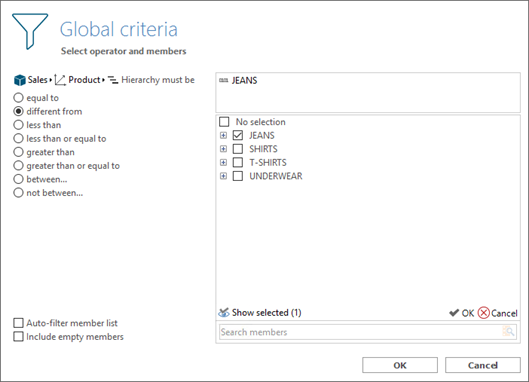The height and width of the screenshot is (382, 529).
Task: Click the funnel filter icon
Action: (x=30, y=31)
